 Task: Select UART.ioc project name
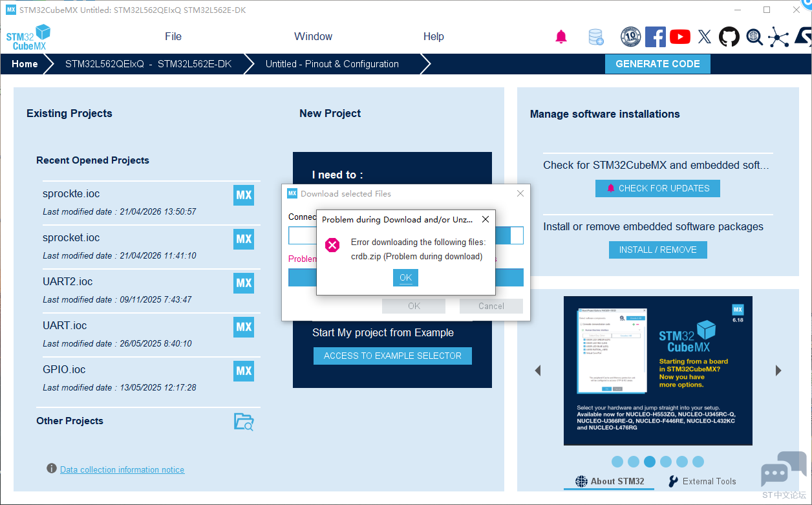65,325
